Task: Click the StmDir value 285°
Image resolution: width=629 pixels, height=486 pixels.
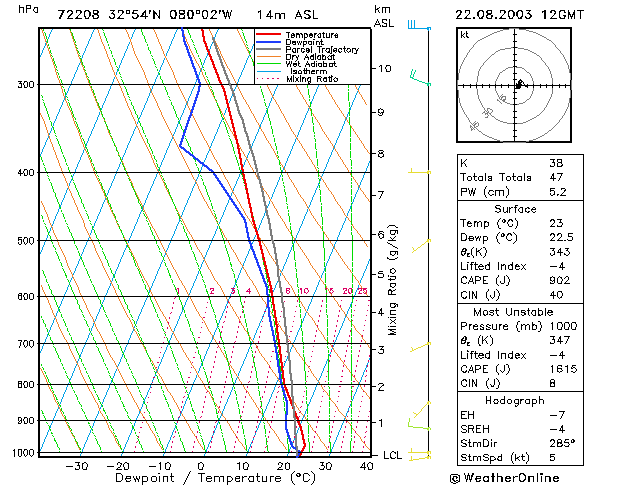Action: point(562,443)
